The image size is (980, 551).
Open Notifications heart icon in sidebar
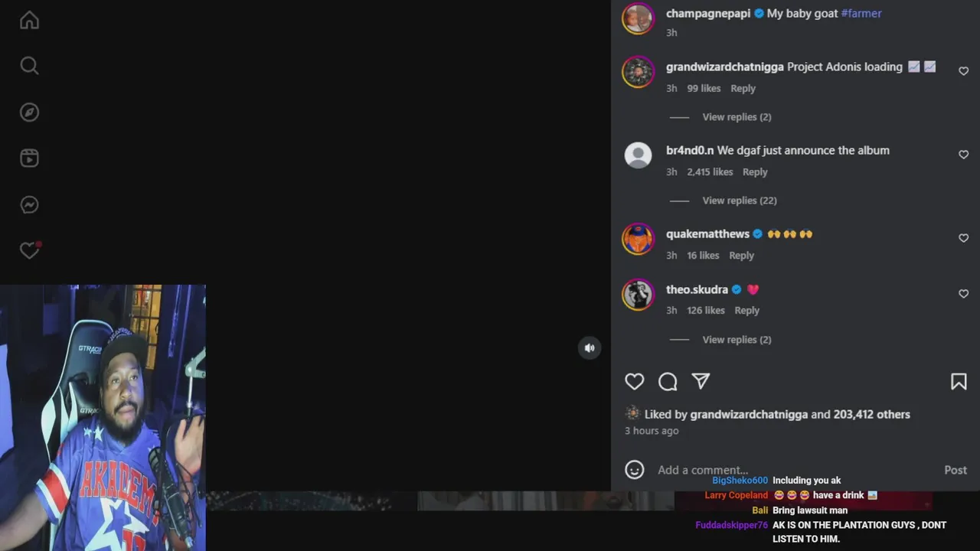[x=30, y=250]
